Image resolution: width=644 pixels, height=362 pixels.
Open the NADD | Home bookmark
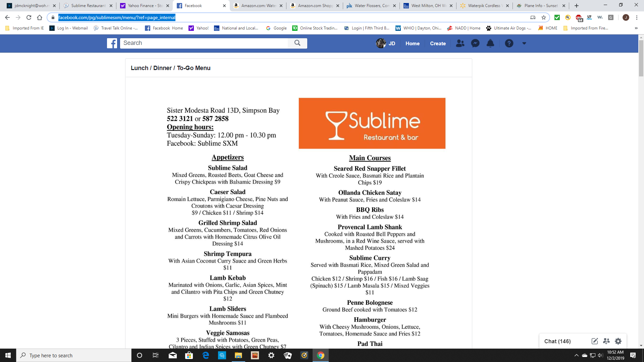coord(464,28)
